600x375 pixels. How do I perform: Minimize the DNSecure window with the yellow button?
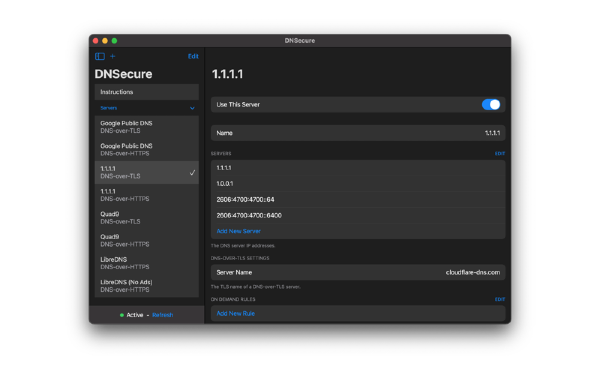point(105,41)
